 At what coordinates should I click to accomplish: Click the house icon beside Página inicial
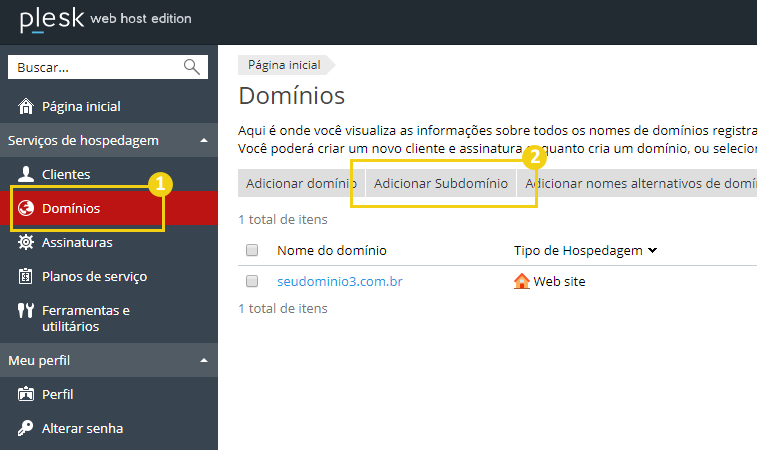[26, 106]
